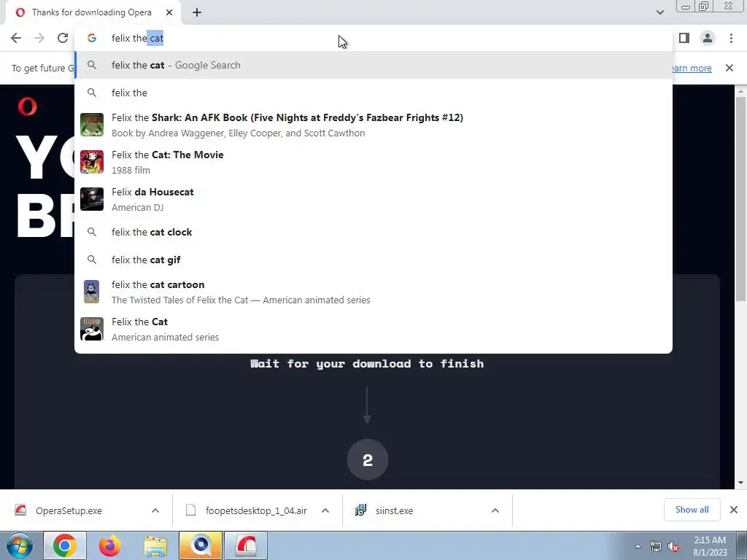Click the taskbar clock showing 2:15 AM
This screenshot has width=747, height=560.
point(710,546)
